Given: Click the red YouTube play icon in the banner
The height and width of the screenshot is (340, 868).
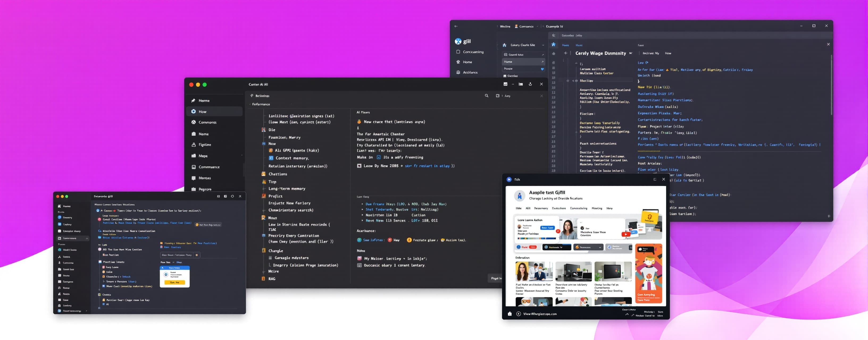Looking at the screenshot, I should [626, 234].
